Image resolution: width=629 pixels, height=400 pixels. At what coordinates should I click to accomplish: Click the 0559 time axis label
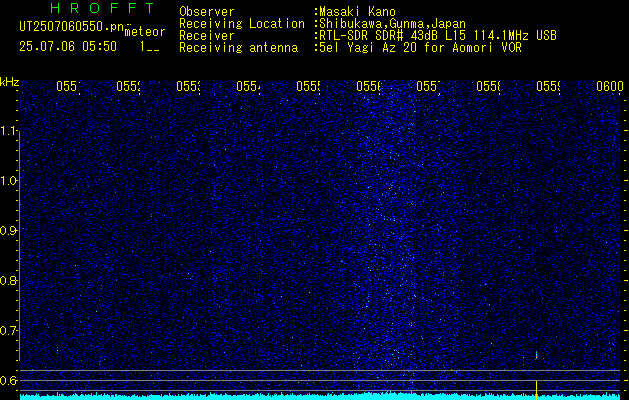pos(548,86)
